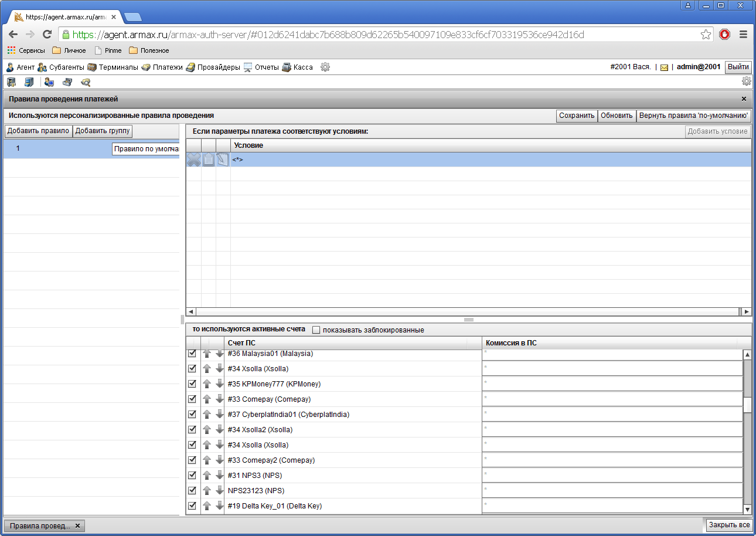Move #37 CyberplatIndia01 account up
The width and height of the screenshot is (756, 536).
(206, 414)
